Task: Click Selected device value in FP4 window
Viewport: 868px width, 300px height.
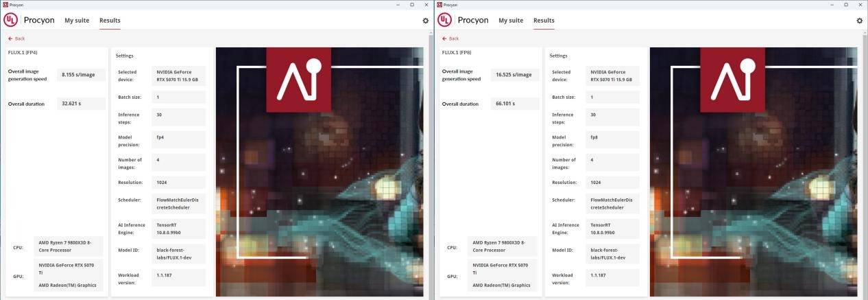Action: (x=179, y=76)
